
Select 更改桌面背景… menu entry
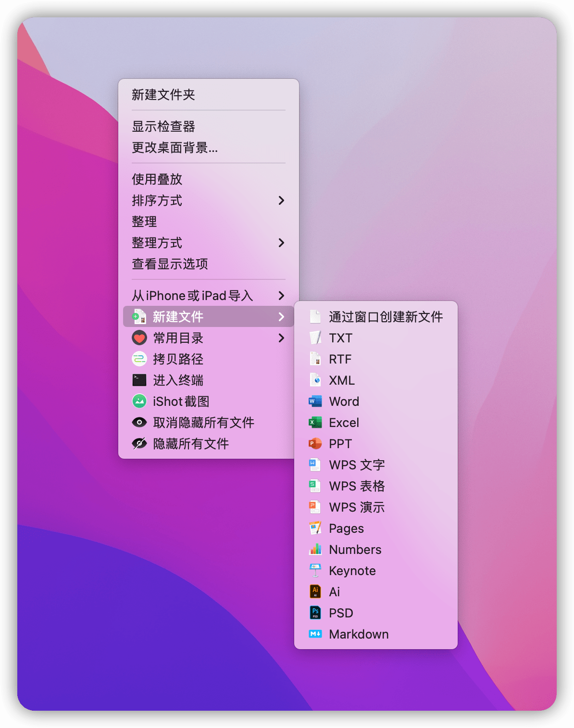pyautogui.click(x=175, y=148)
